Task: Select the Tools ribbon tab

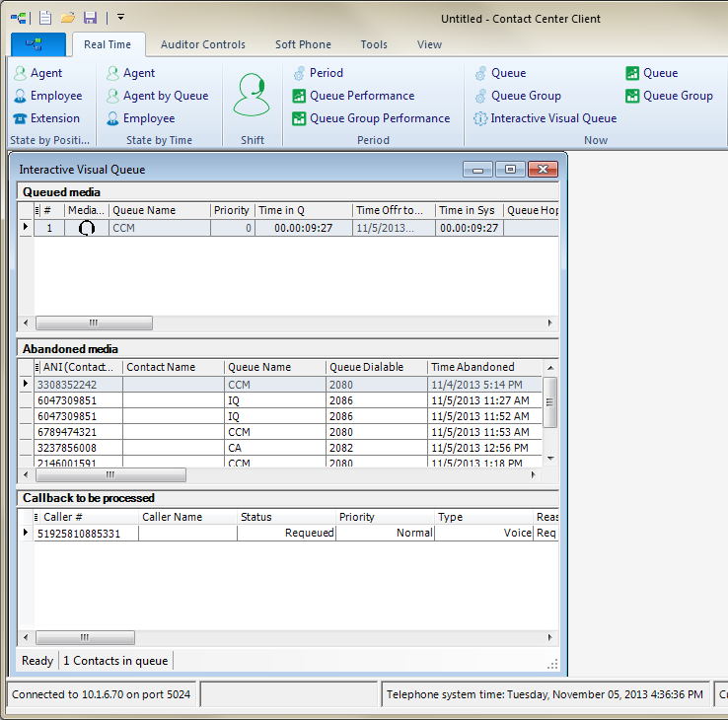Action: [374, 44]
